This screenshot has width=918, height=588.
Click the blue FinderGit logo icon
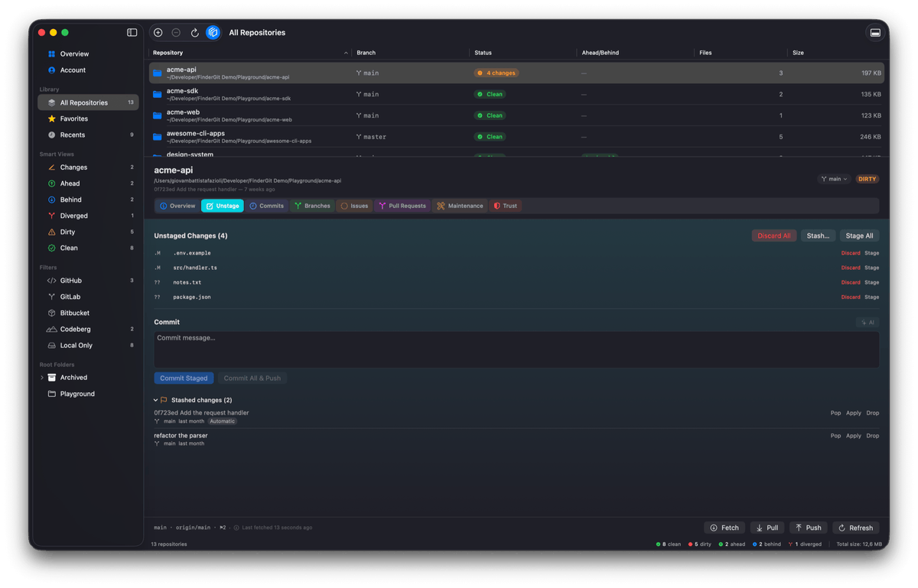click(213, 33)
